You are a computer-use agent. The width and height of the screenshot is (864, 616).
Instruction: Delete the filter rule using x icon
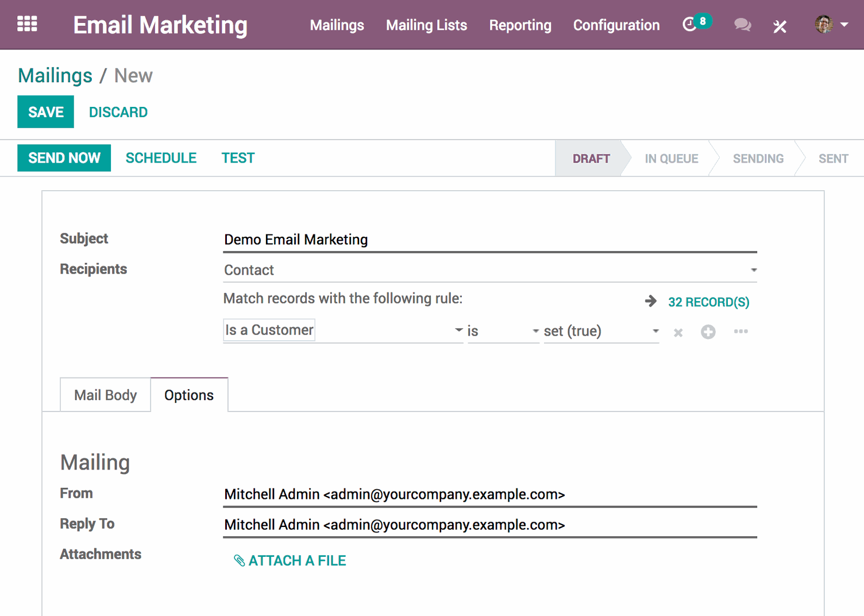(678, 332)
